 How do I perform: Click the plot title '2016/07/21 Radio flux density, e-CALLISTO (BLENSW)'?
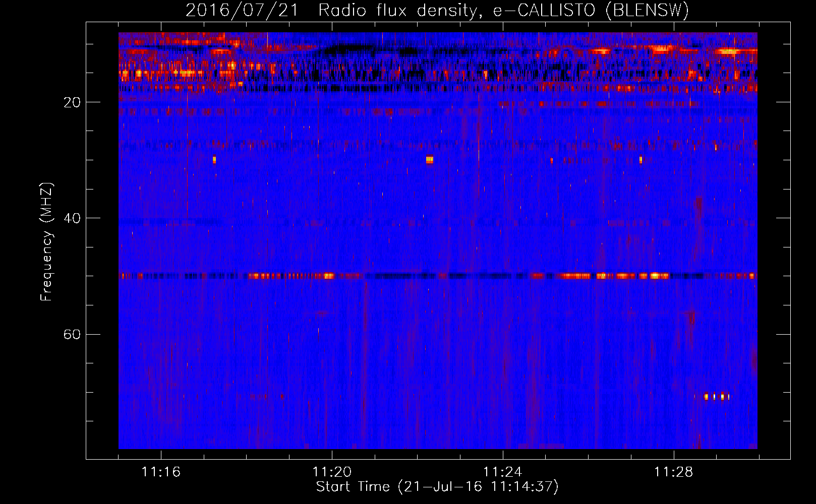tap(437, 10)
